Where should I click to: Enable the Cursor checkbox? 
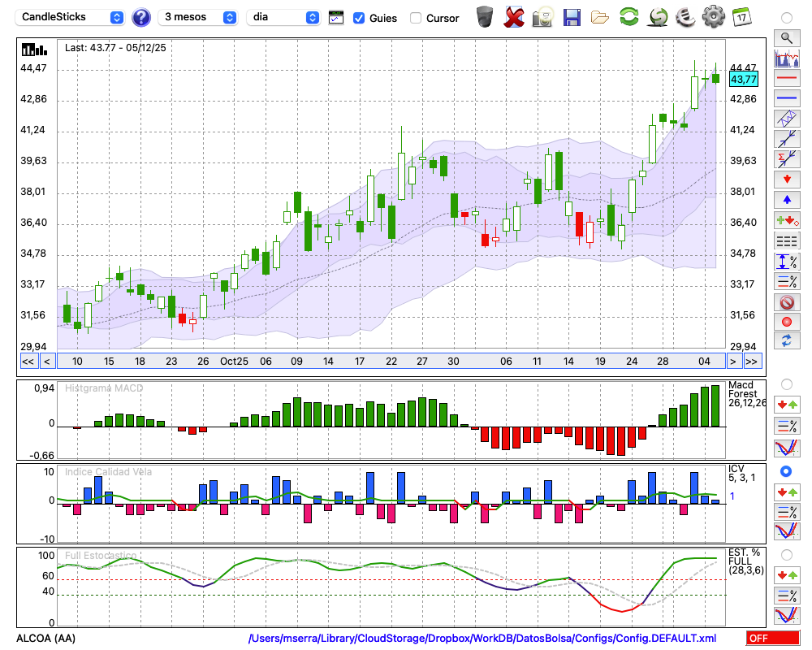(416, 18)
